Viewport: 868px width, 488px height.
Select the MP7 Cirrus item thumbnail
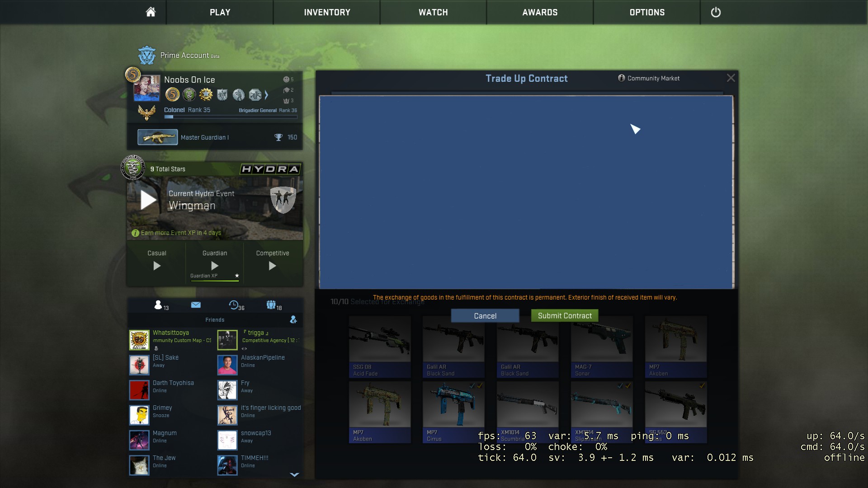click(x=453, y=405)
